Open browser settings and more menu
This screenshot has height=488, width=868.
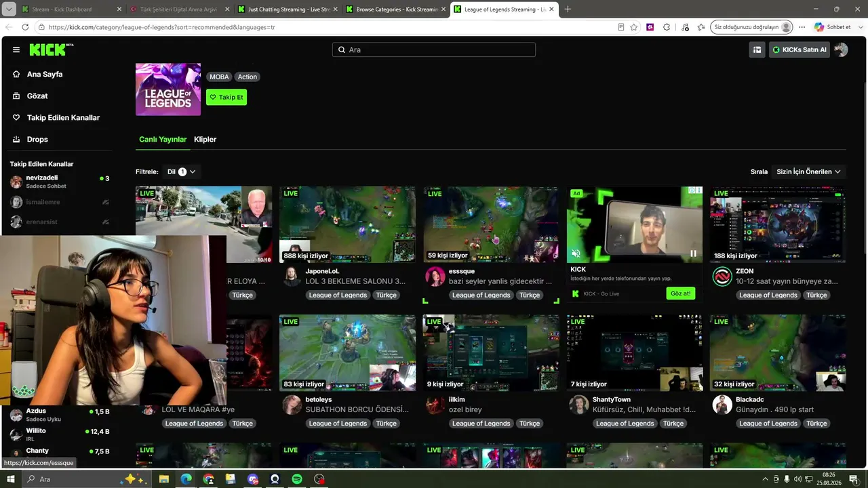[x=802, y=27]
